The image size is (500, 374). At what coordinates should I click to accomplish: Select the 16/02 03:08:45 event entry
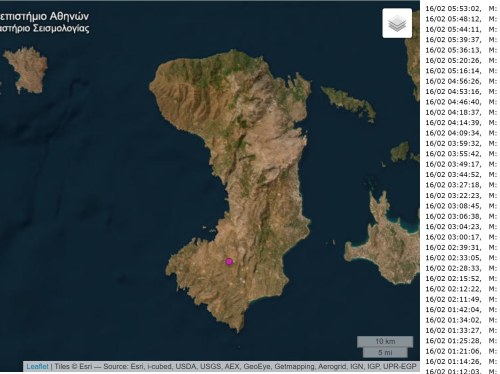461,206
